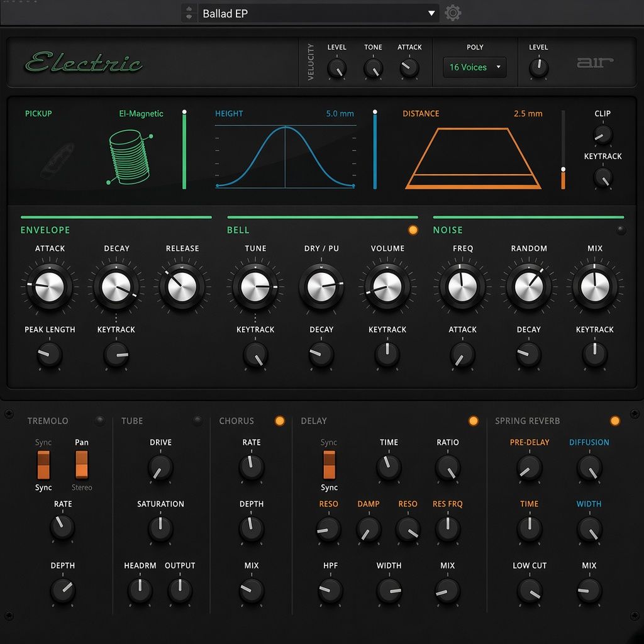Viewport: 644px width, 644px height.
Task: Click the Noise RANDOM knob
Action: coord(529,287)
